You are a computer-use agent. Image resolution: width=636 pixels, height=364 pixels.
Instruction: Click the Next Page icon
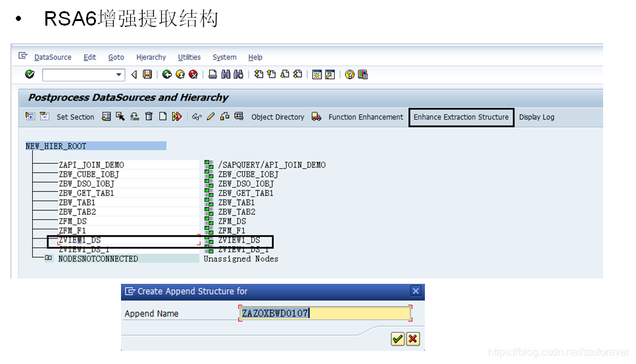click(285, 74)
